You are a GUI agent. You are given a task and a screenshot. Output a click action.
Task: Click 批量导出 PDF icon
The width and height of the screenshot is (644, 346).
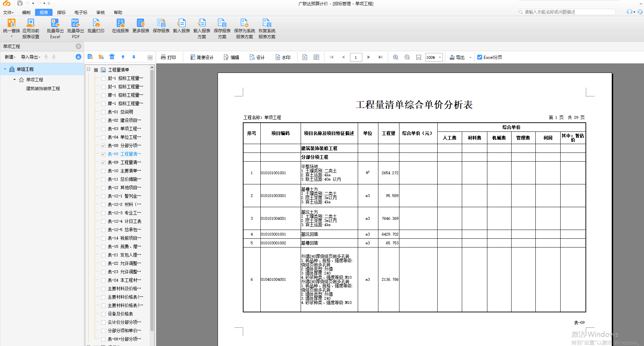tap(75, 23)
